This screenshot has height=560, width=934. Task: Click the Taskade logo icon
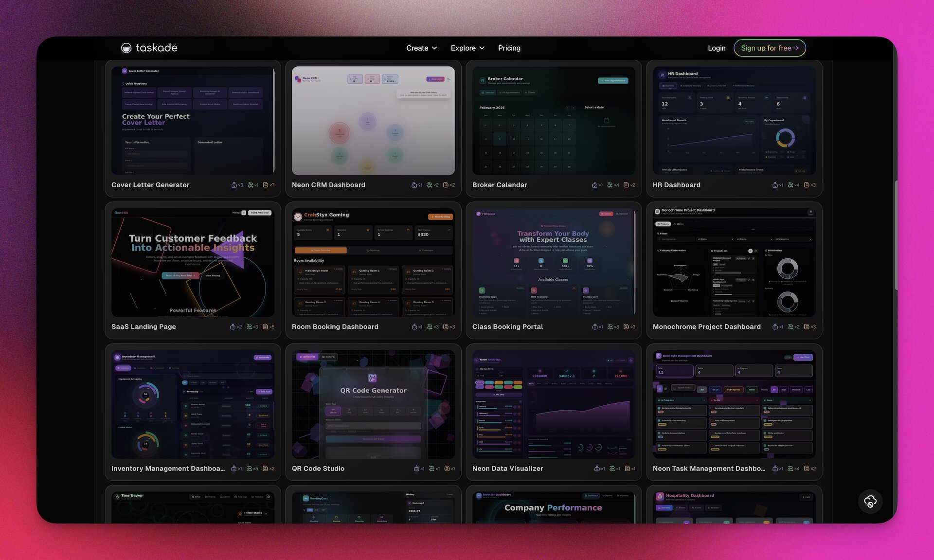click(x=126, y=48)
